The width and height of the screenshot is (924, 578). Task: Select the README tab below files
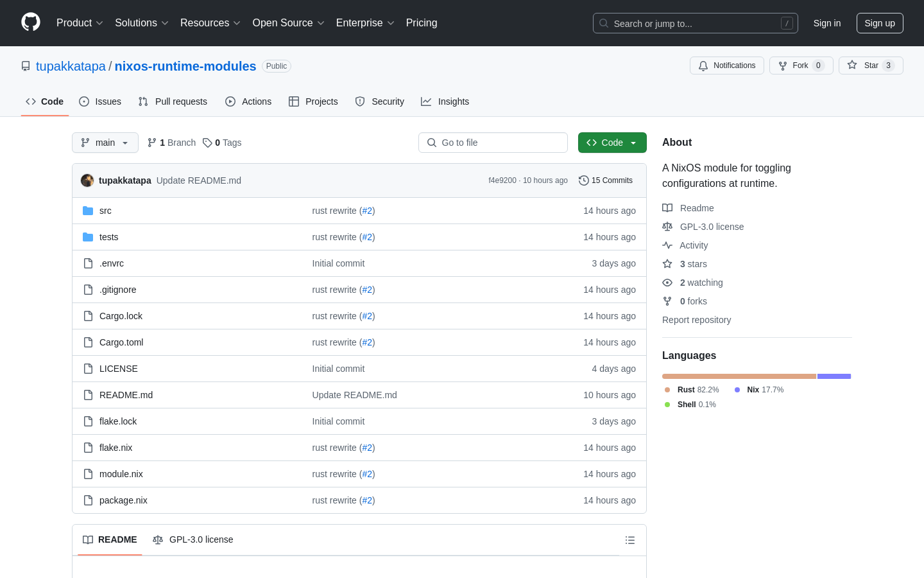click(110, 539)
